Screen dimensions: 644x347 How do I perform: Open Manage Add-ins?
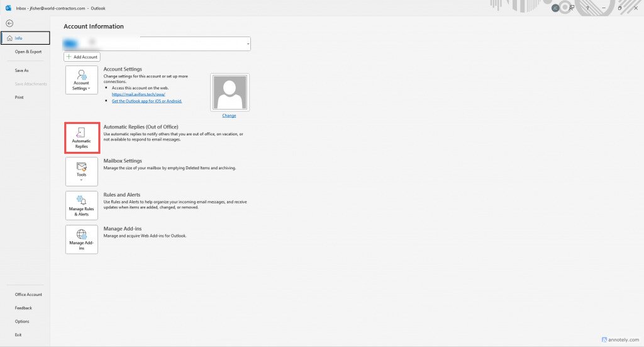(x=81, y=239)
